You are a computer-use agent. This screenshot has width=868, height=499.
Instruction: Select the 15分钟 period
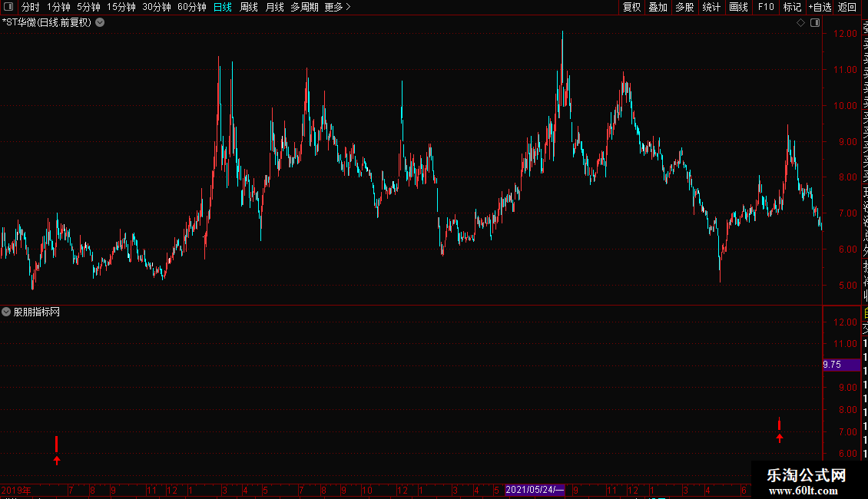[x=121, y=7]
